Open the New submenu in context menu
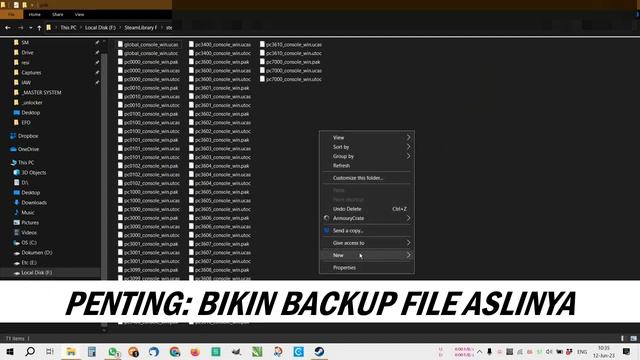The width and height of the screenshot is (640, 360). [x=367, y=255]
